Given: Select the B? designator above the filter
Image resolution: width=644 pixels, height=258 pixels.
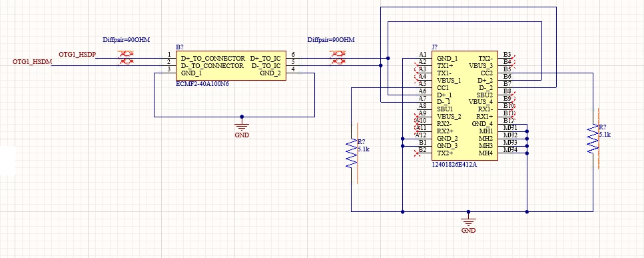Looking at the screenshot, I should 180,47.
